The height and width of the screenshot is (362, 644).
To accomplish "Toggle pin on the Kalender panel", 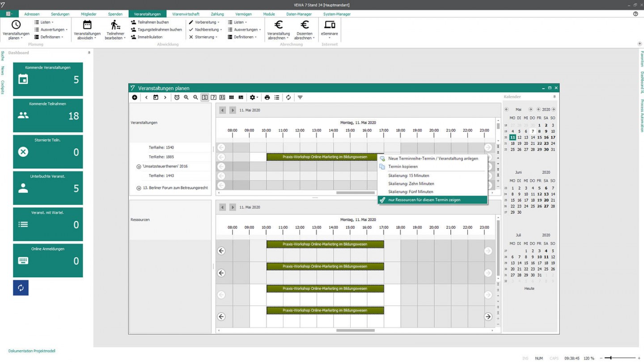I will coord(555,97).
